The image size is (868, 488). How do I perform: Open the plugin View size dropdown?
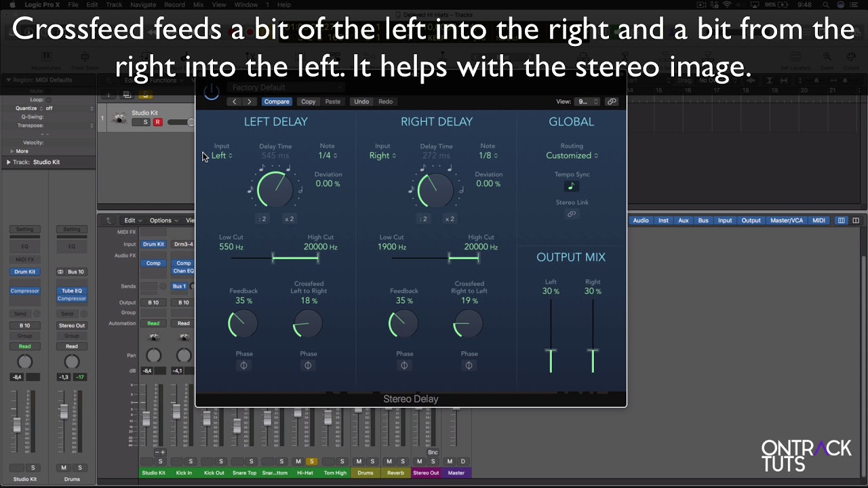click(587, 102)
